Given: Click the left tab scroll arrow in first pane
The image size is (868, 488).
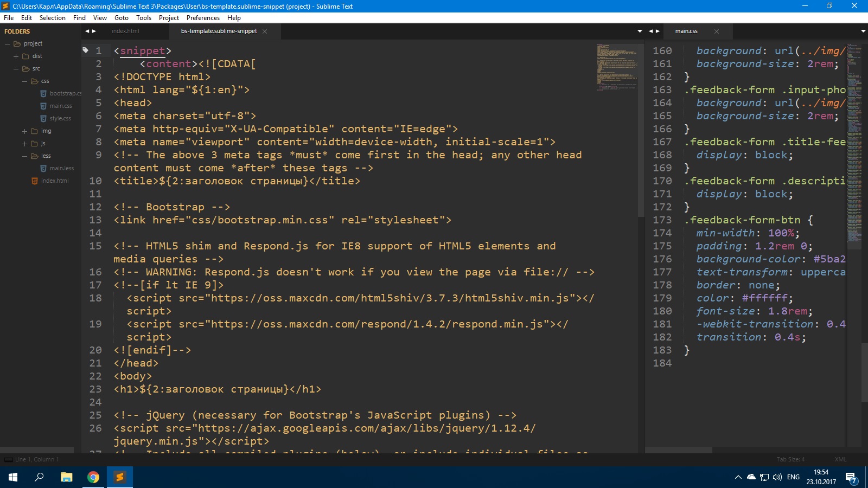Looking at the screenshot, I should [87, 31].
